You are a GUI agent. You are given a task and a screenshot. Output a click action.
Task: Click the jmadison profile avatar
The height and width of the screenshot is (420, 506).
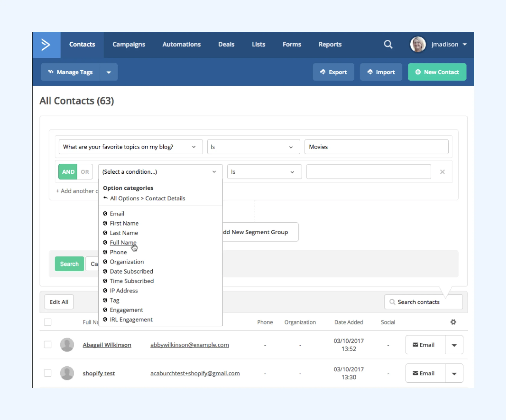point(418,45)
